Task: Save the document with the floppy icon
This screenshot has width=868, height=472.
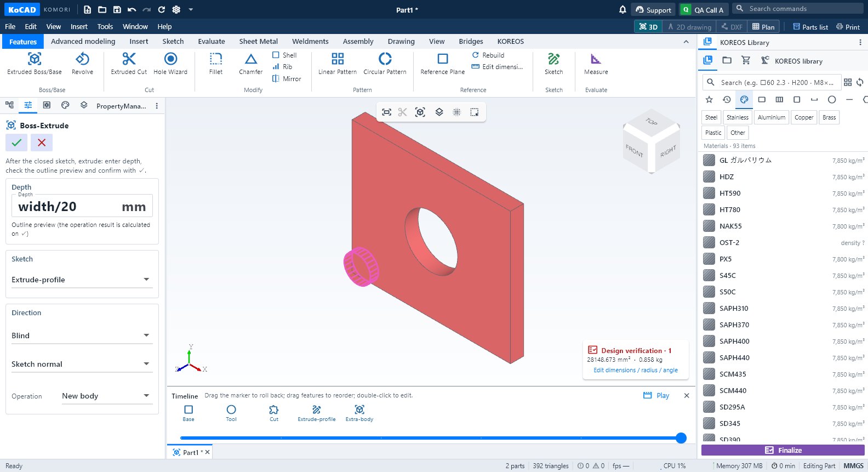Action: (117, 9)
